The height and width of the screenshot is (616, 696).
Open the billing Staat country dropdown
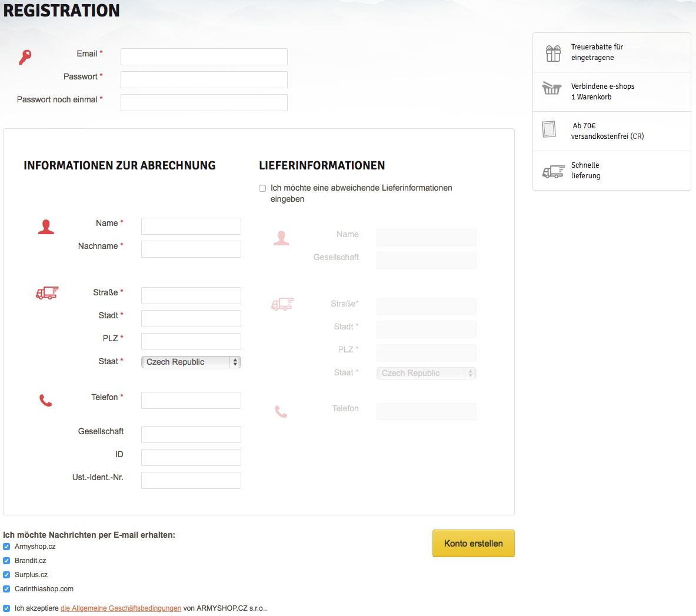click(x=191, y=362)
